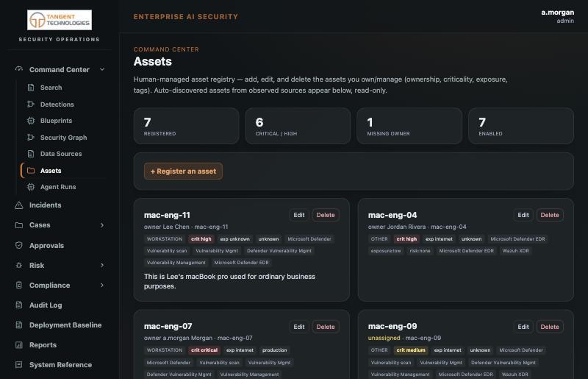Image resolution: width=588 pixels, height=379 pixels.
Task: Go to Approvals
Action: (x=46, y=246)
